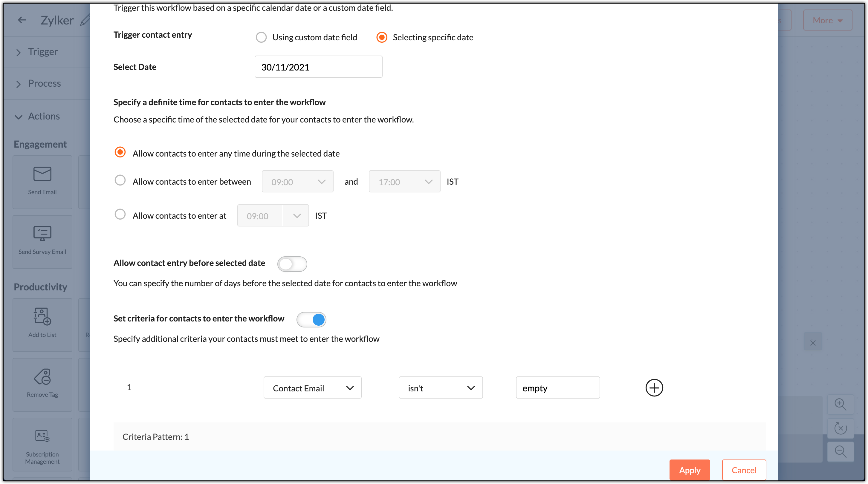868x484 pixels.
Task: Click the Subscription Management icon
Action: click(x=42, y=436)
